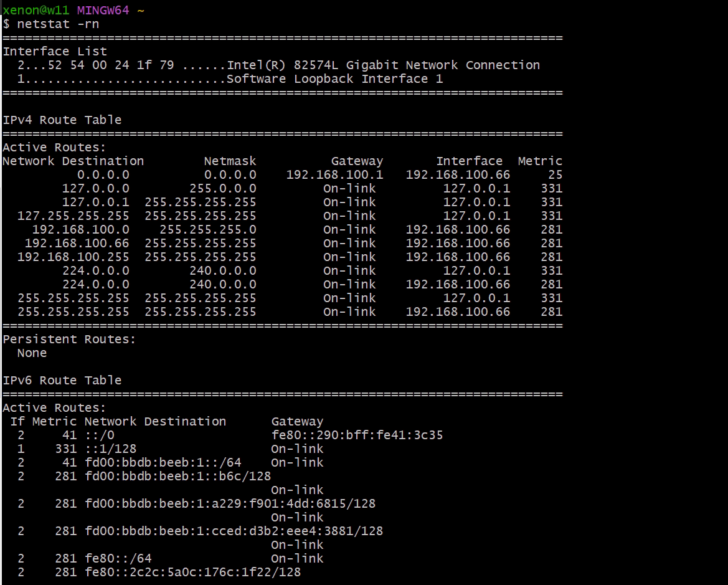Click the metric value 25
This screenshot has width=728, height=585.
click(x=555, y=175)
